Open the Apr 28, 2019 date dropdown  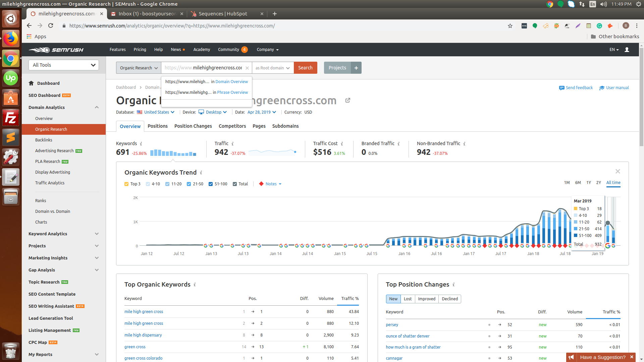(262, 112)
